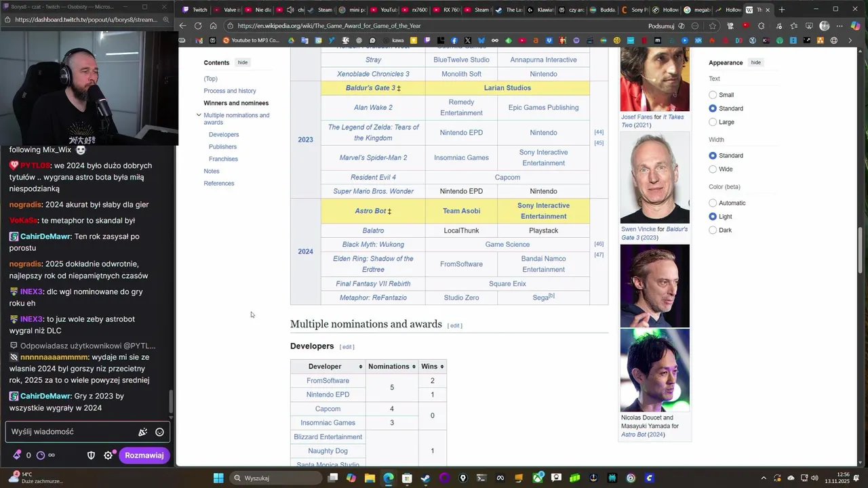Open the Josef Fares photo thumbnail
Image resolution: width=868 pixels, height=488 pixels.
[x=654, y=79]
